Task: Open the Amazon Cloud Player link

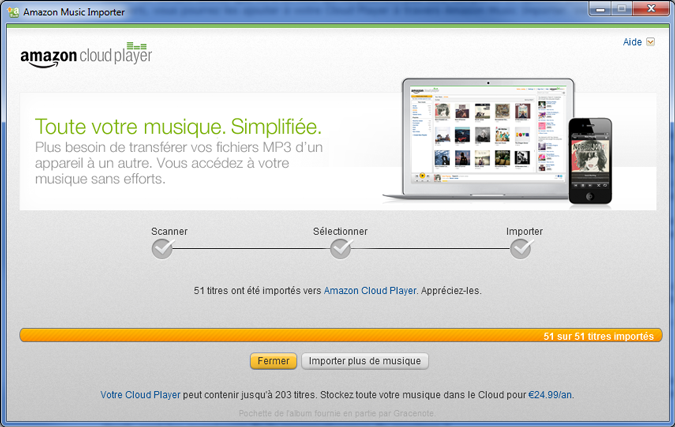Action: pos(369,291)
